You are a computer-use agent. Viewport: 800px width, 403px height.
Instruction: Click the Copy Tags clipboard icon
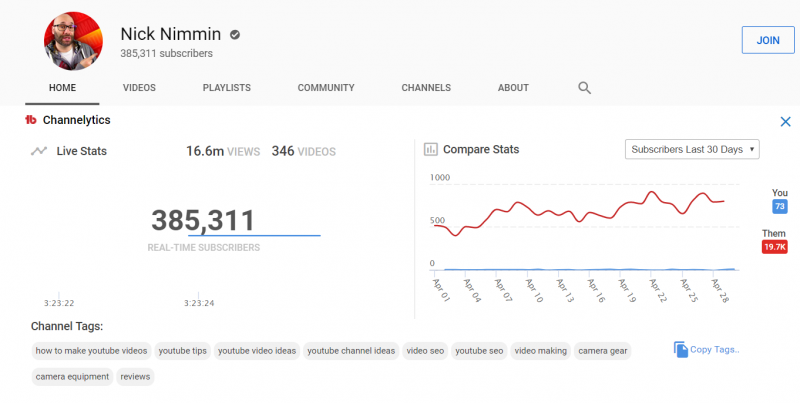tap(681, 349)
